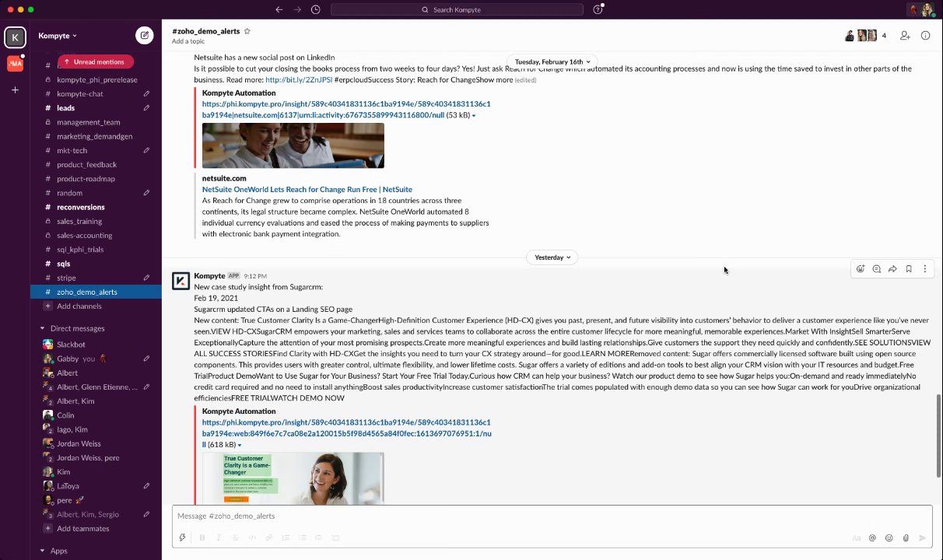Open the shortcuts lightning bolt

point(183,537)
